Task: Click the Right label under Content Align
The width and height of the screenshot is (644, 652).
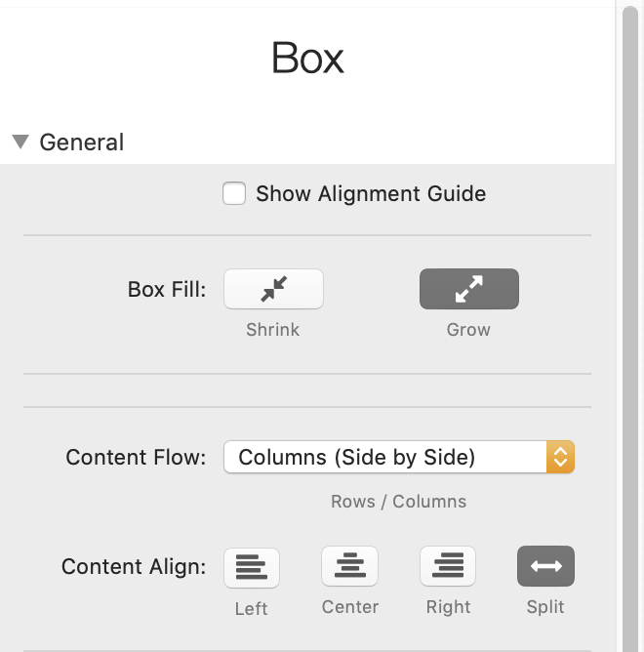Action: click(448, 607)
